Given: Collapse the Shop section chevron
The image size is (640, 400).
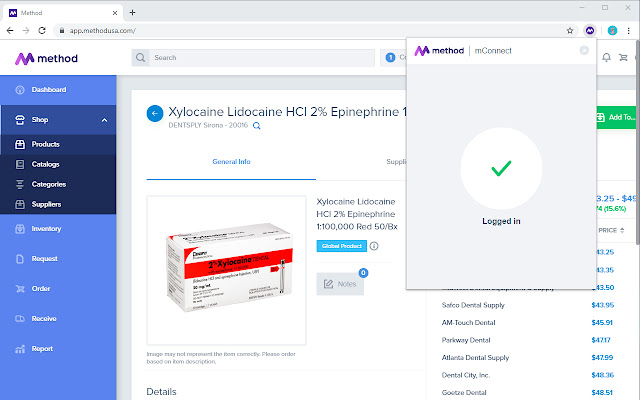Looking at the screenshot, I should click(104, 120).
